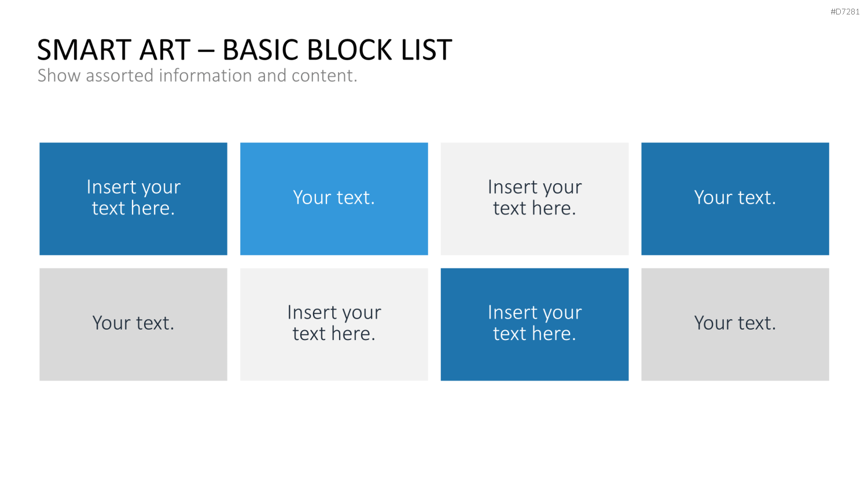
Task: Click the #D7281 label in the corner
Action: pos(845,12)
